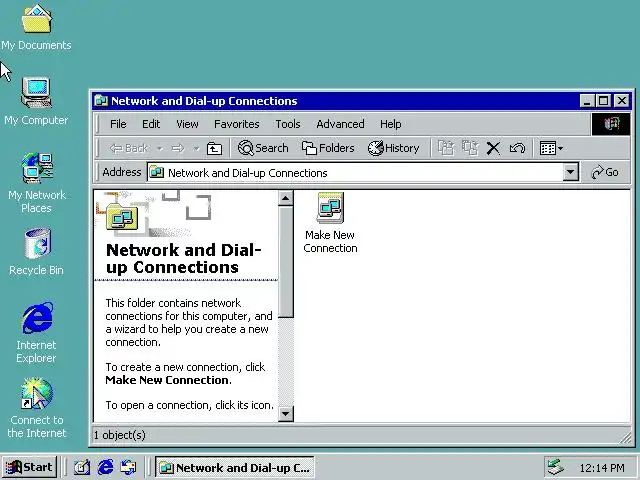The height and width of the screenshot is (480, 640).
Task: Open the History pane
Action: pyautogui.click(x=393, y=148)
